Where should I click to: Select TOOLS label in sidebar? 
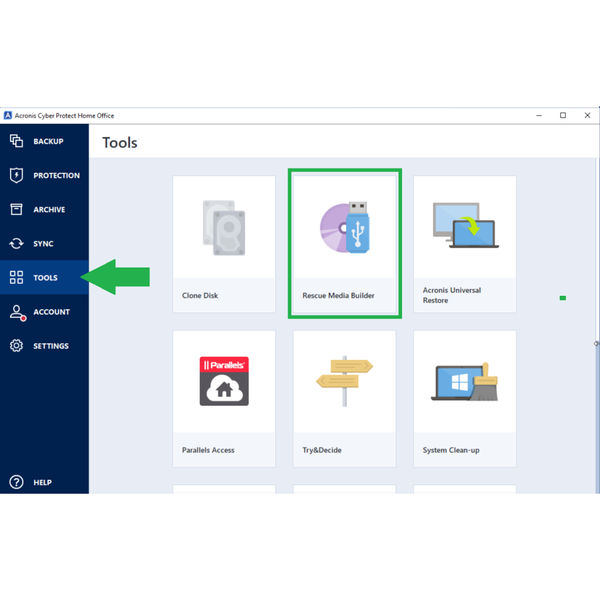(45, 277)
